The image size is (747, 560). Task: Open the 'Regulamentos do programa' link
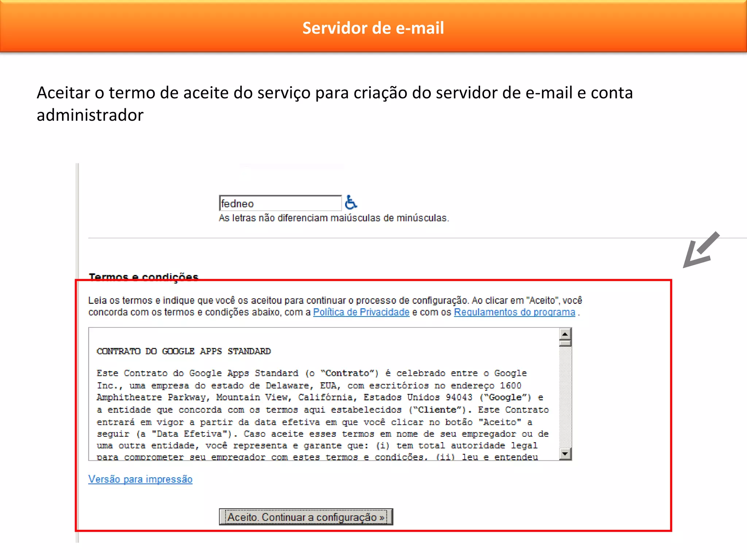[514, 312]
